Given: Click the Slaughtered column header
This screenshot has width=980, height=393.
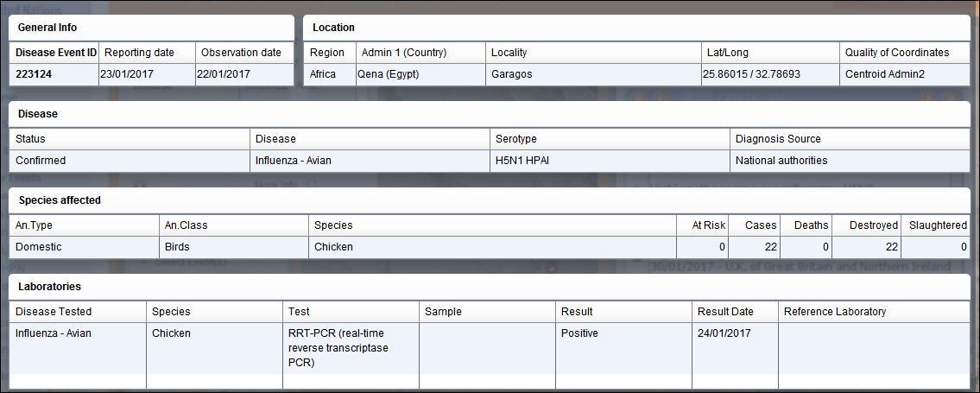Looking at the screenshot, I should (x=936, y=225).
